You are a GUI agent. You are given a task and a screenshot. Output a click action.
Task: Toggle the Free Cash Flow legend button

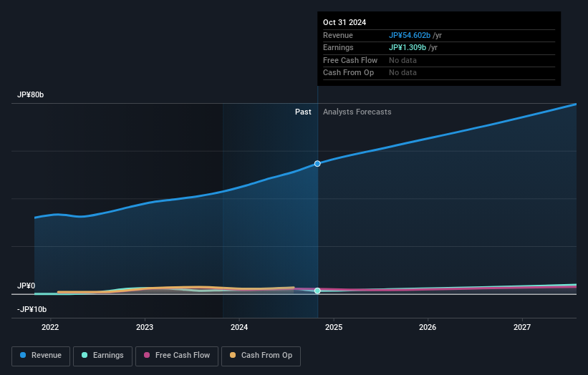click(177, 356)
